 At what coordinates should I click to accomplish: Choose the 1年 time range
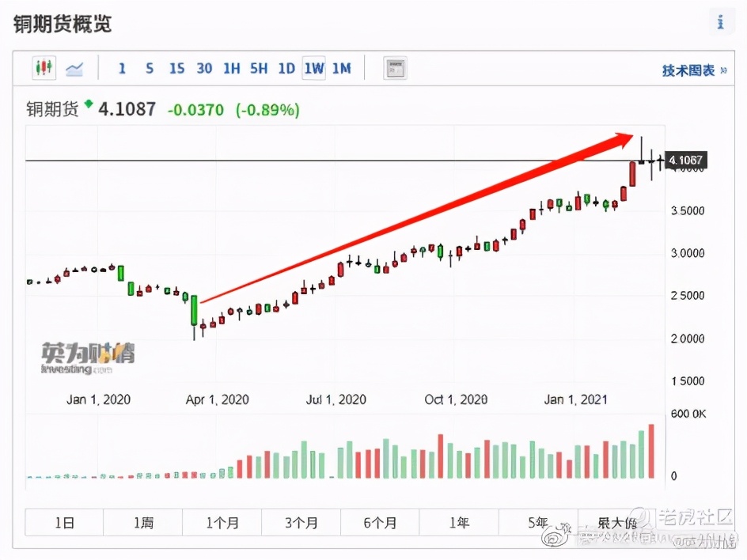click(459, 523)
